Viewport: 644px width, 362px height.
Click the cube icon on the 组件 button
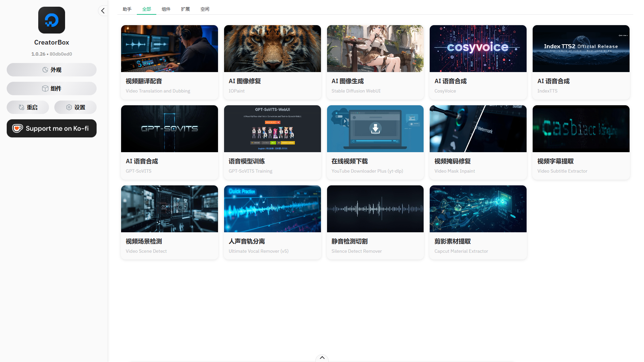click(45, 88)
